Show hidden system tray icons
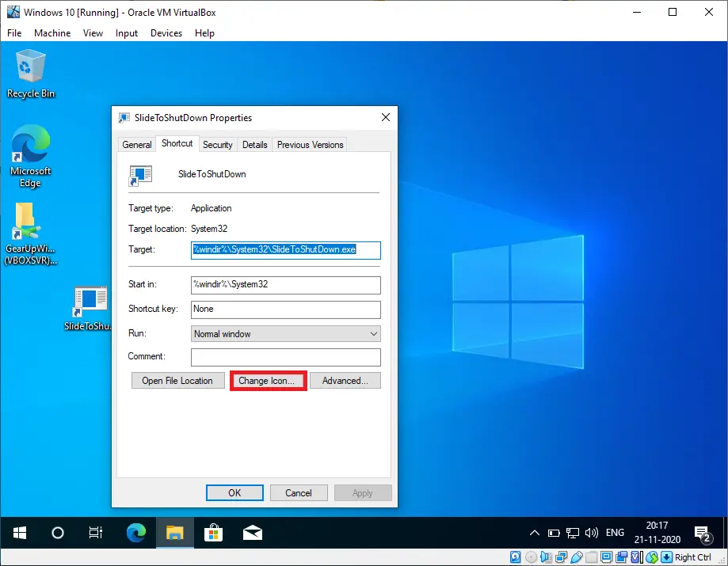Screen dimensions: 728x566 535,533
